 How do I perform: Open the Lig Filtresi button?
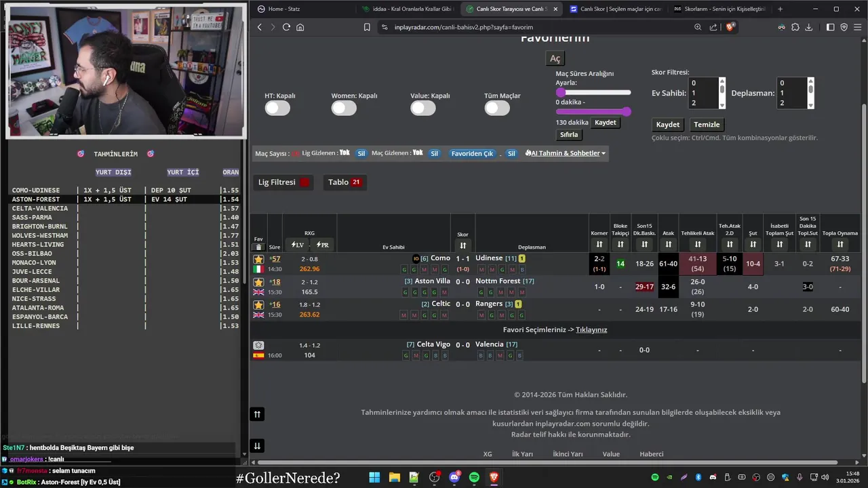284,182
